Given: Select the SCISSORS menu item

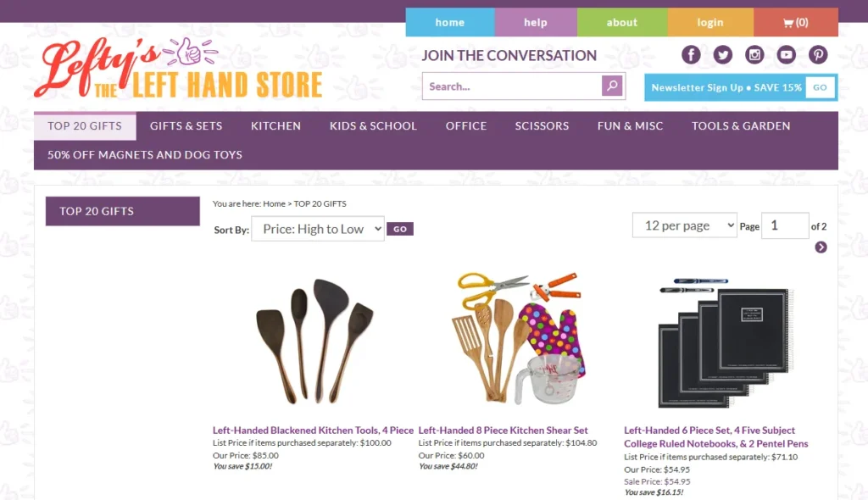Looking at the screenshot, I should coord(542,125).
